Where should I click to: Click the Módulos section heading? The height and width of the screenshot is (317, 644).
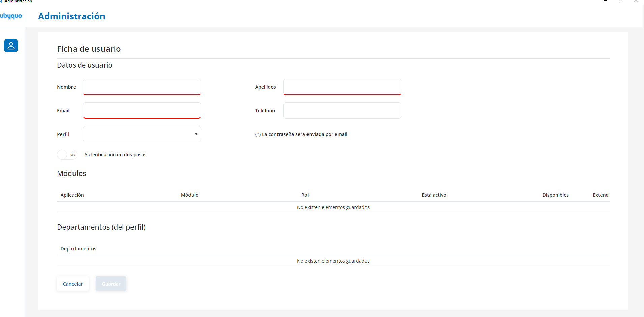pyautogui.click(x=71, y=173)
